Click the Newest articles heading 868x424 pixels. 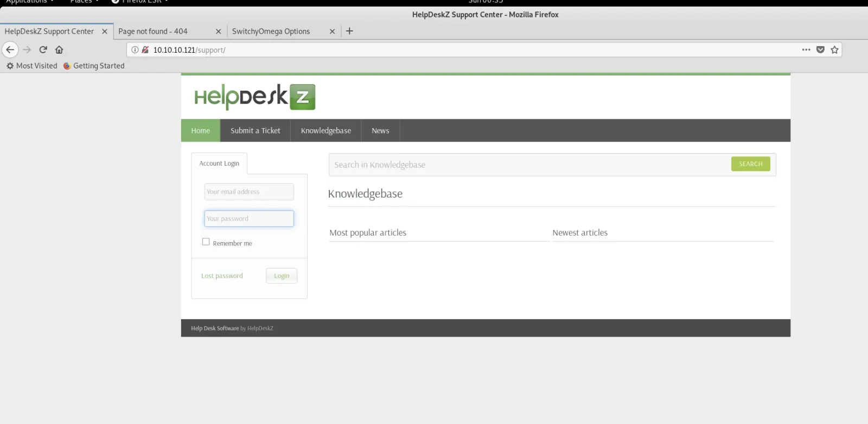[580, 232]
